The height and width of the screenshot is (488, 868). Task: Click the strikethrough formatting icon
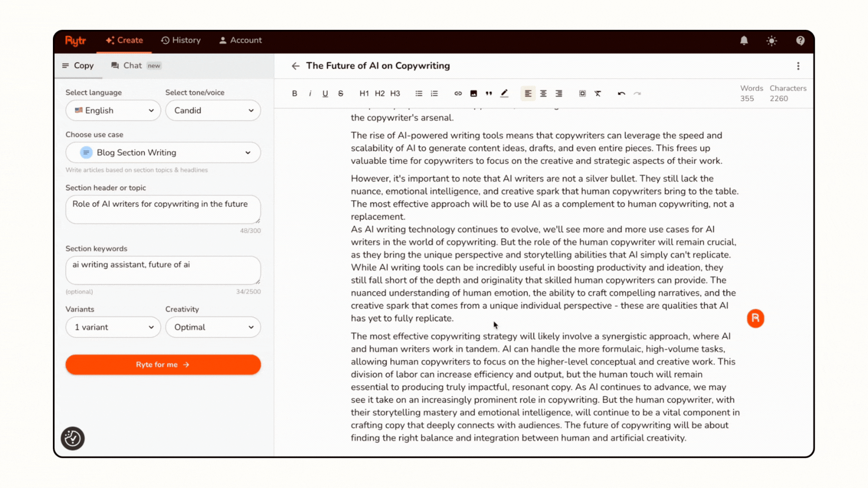point(340,94)
